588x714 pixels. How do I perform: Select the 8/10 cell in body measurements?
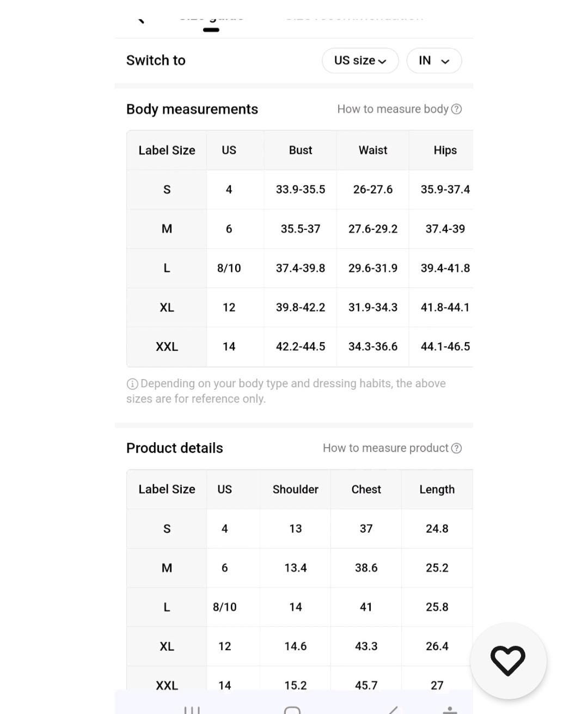point(229,268)
